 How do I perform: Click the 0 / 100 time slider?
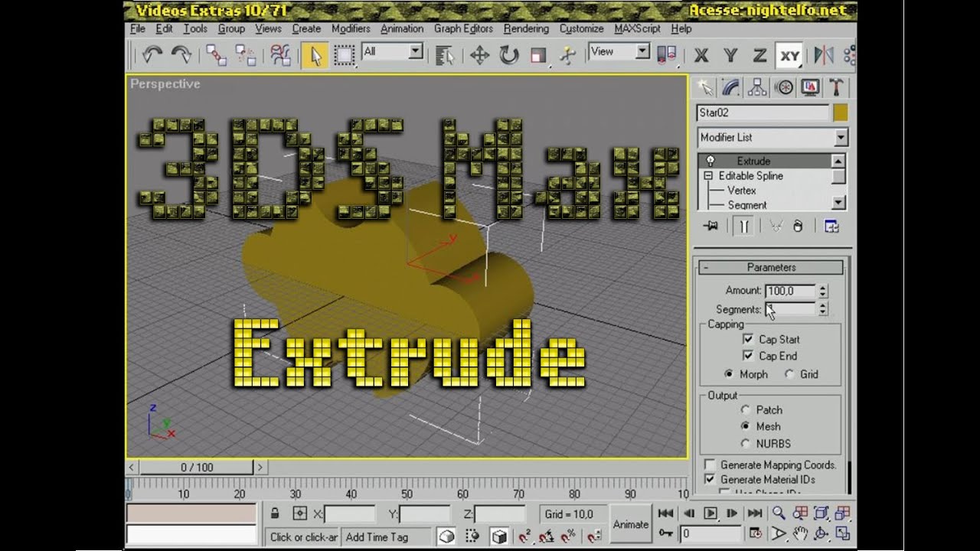197,467
